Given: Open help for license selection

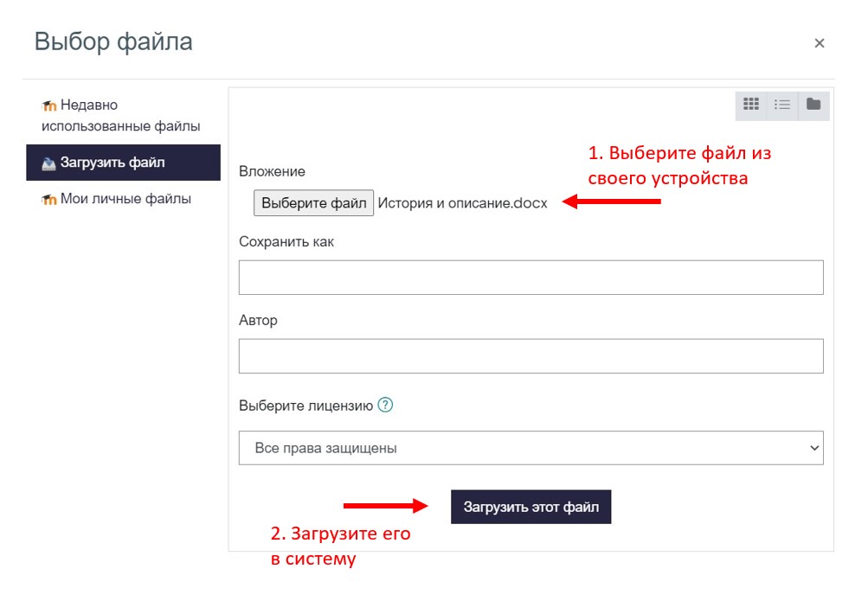Looking at the screenshot, I should [x=385, y=406].
